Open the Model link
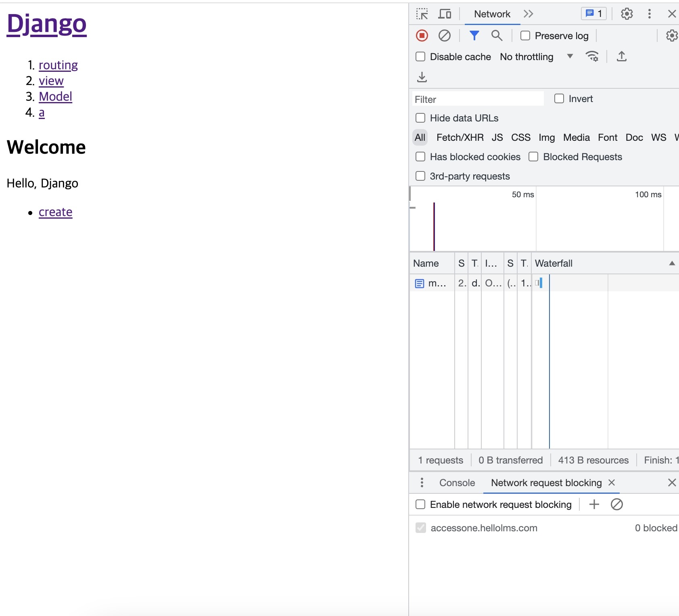Image resolution: width=679 pixels, height=616 pixels. [55, 97]
